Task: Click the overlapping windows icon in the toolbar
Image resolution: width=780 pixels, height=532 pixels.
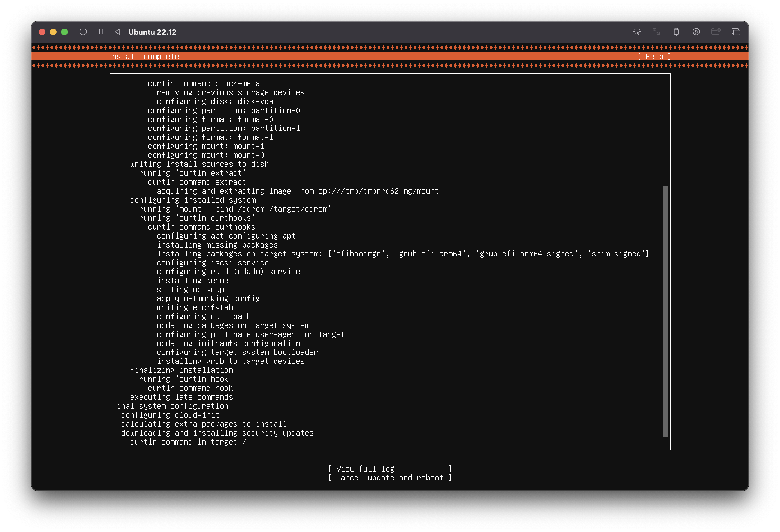Action: 736,32
